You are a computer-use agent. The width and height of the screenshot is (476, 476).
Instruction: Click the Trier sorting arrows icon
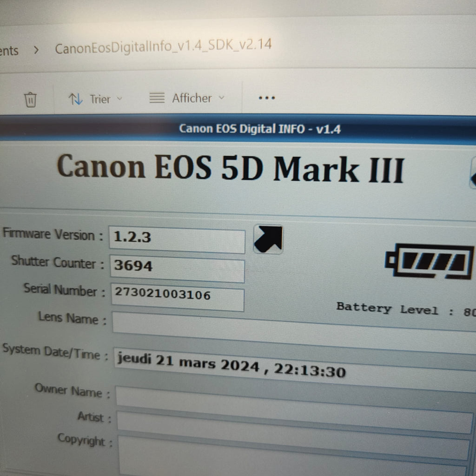pos(76,99)
